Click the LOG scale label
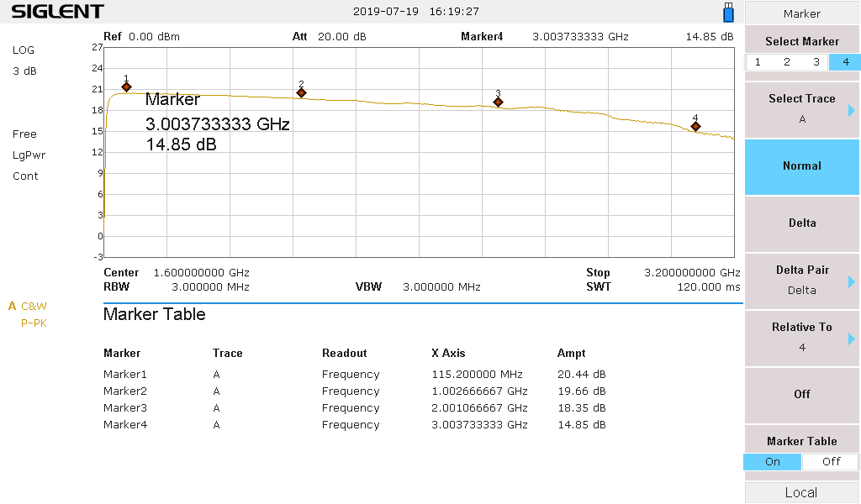This screenshot has height=504, width=861. tap(24, 50)
